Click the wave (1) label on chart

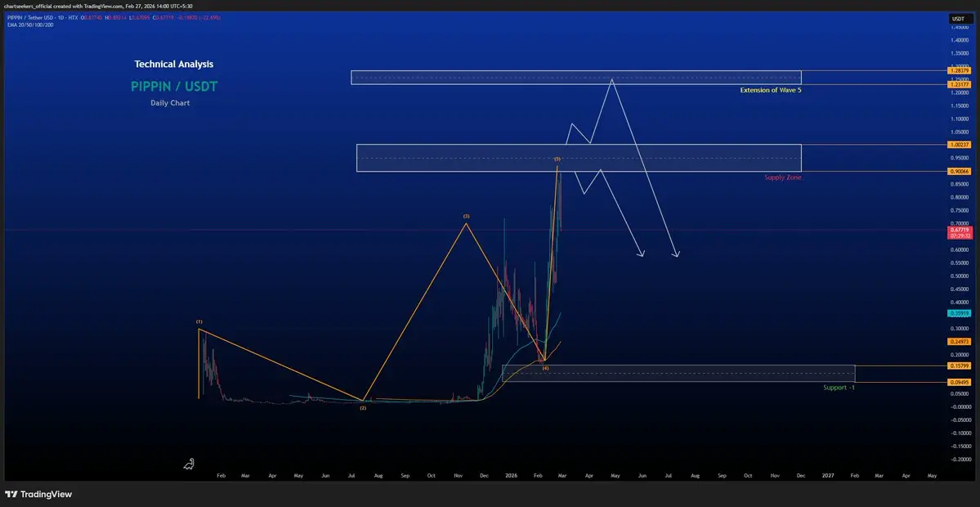pos(199,321)
